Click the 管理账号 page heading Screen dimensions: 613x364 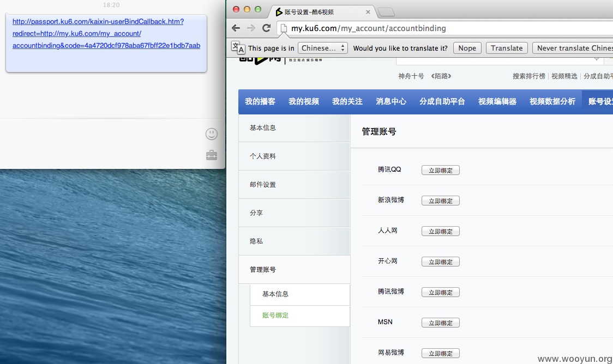pyautogui.click(x=379, y=132)
